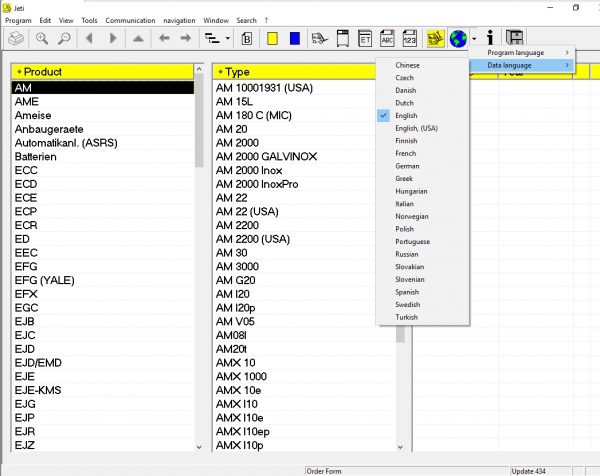Click the Order Form status bar entry

[407, 471]
